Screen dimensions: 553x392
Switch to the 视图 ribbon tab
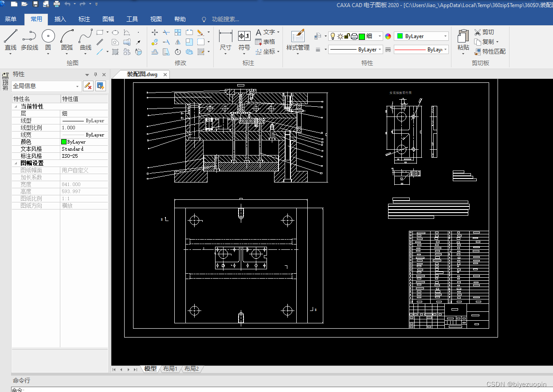156,19
